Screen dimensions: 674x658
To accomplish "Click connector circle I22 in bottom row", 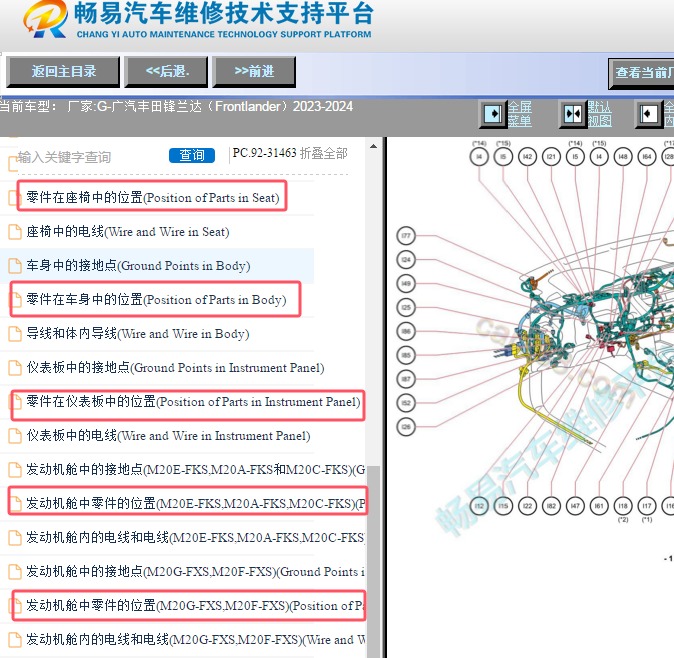I will click(x=527, y=506).
